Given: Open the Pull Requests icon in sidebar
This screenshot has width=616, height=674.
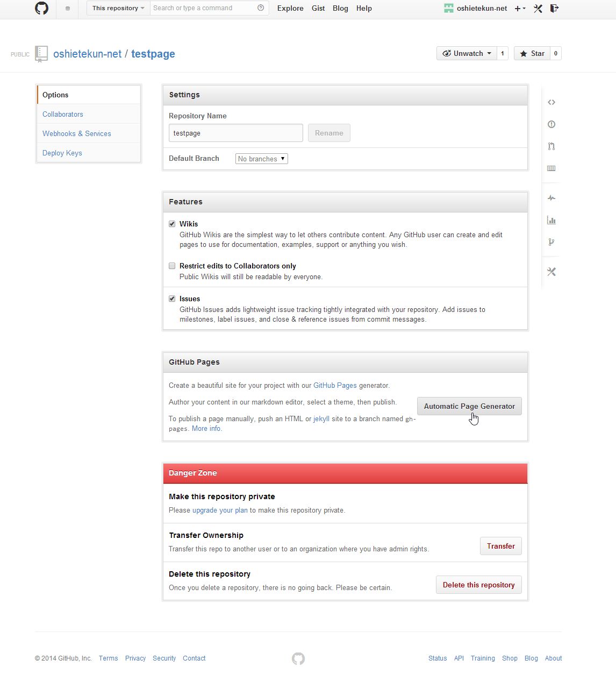Looking at the screenshot, I should (551, 146).
